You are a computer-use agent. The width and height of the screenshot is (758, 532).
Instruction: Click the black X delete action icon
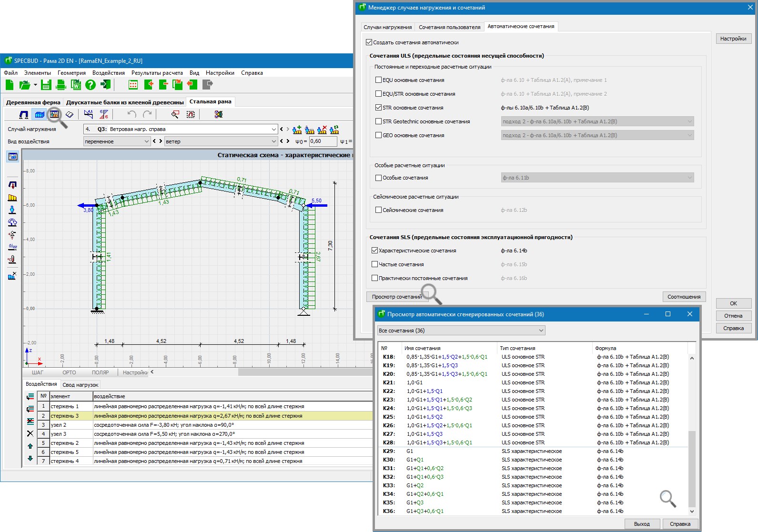click(30, 433)
